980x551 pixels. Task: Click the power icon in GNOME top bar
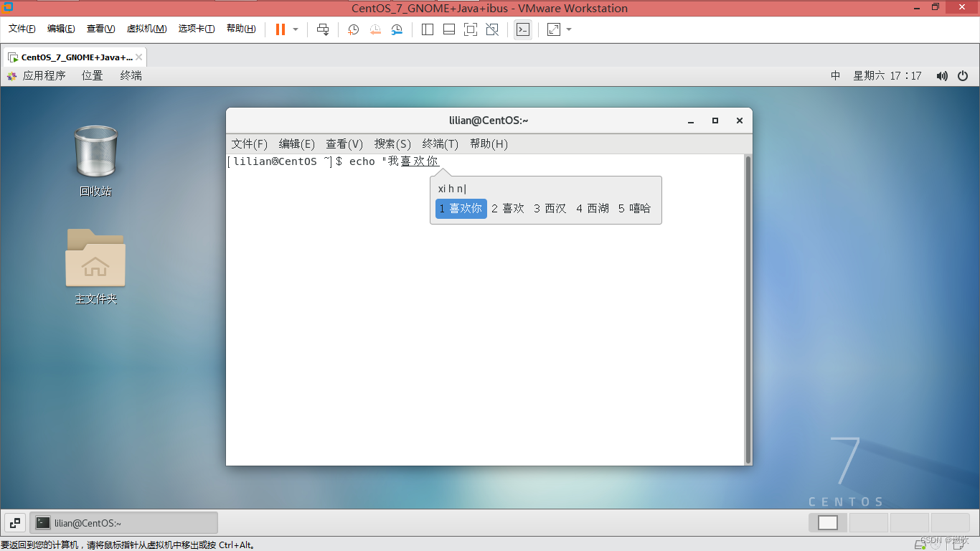click(963, 75)
